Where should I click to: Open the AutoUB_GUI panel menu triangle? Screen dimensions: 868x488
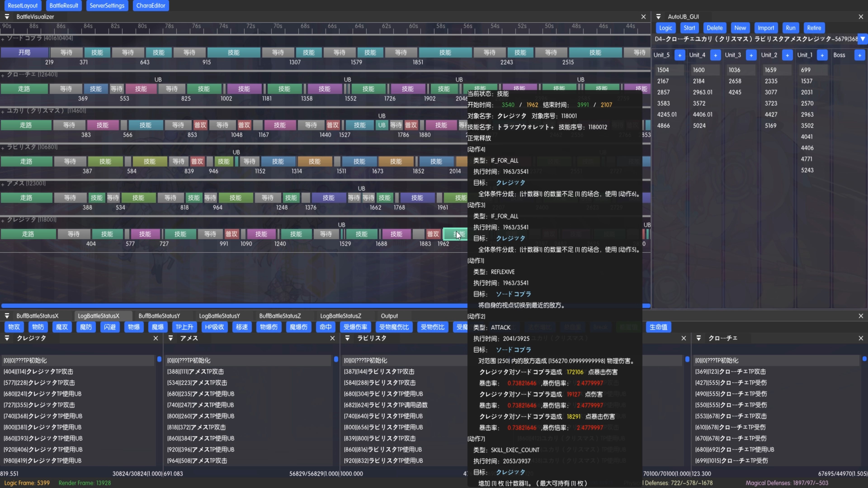[658, 16]
